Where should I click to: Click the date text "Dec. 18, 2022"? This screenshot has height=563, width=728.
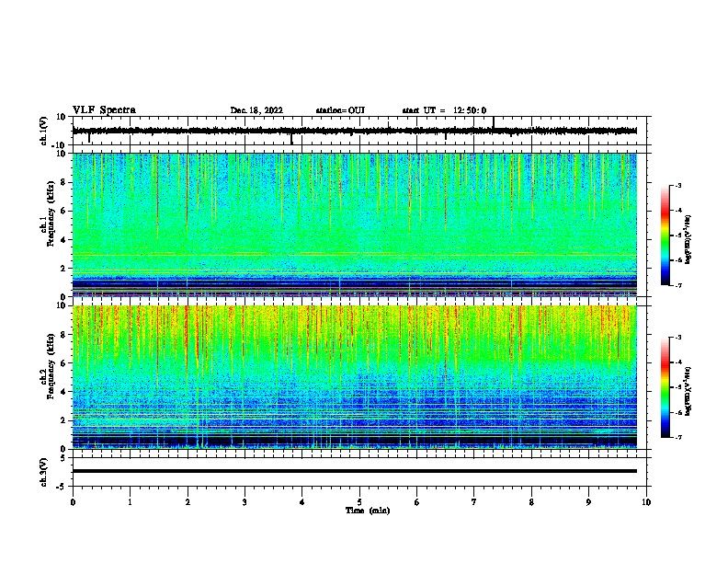point(256,110)
